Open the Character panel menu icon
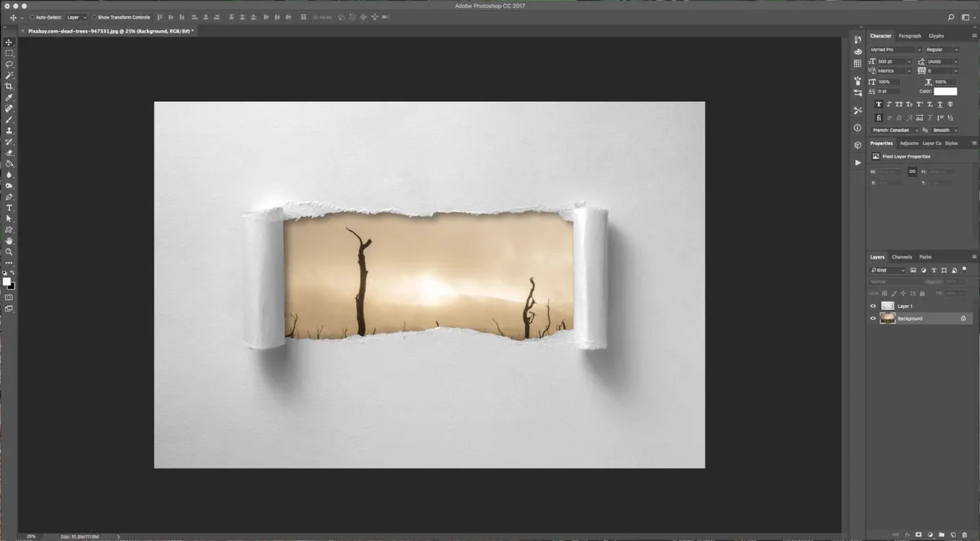This screenshot has height=541, width=980. click(x=973, y=36)
